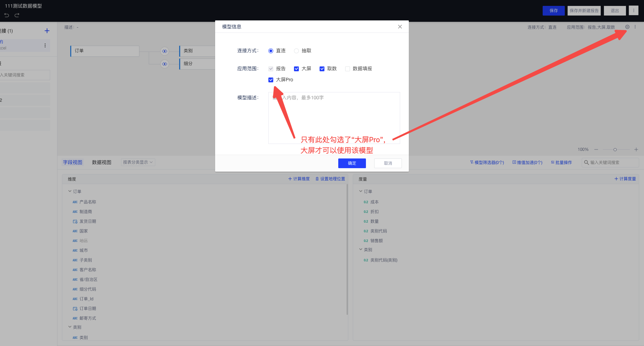Click the zoom out minus icon
The height and width of the screenshot is (346, 644).
(596, 149)
